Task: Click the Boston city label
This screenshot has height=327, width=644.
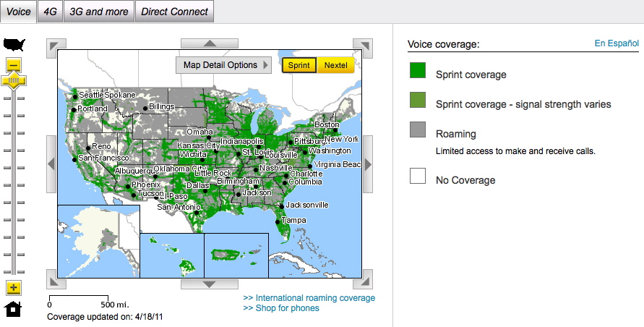Action: click(x=327, y=124)
